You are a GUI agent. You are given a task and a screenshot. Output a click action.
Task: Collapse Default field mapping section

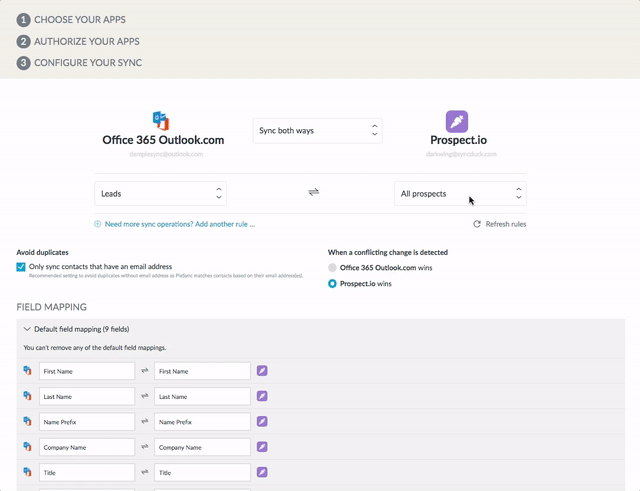coord(27,329)
